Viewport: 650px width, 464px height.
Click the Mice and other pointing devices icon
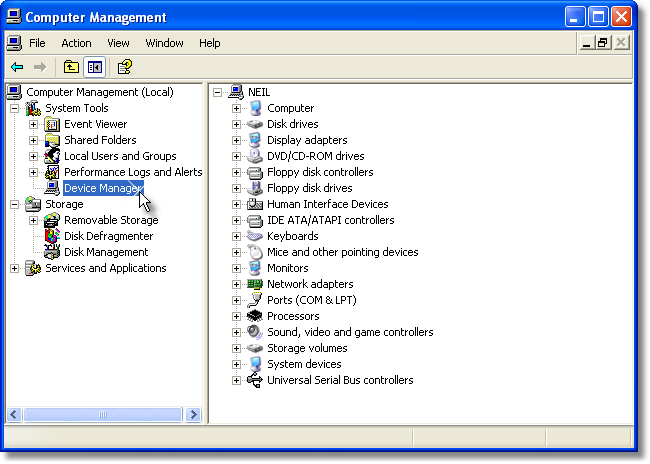pyautogui.click(x=255, y=252)
